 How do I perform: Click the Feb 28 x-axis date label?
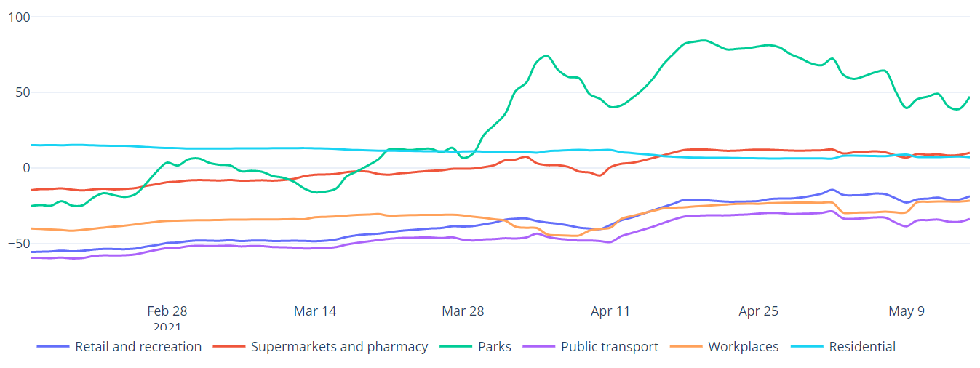tap(167, 311)
